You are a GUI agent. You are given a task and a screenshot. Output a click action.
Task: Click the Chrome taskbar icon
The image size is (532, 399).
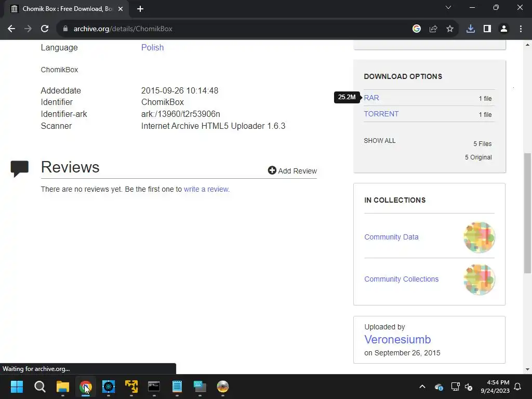coord(86,387)
